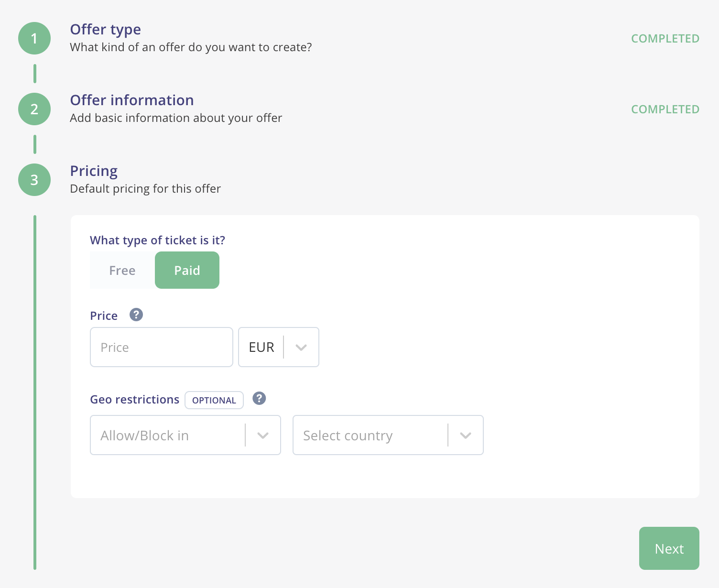Click the Select country chevron arrow

coord(466,436)
